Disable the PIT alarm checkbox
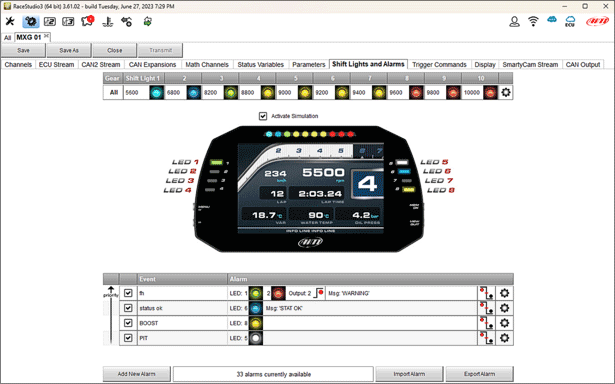615x384 pixels. pyautogui.click(x=128, y=338)
